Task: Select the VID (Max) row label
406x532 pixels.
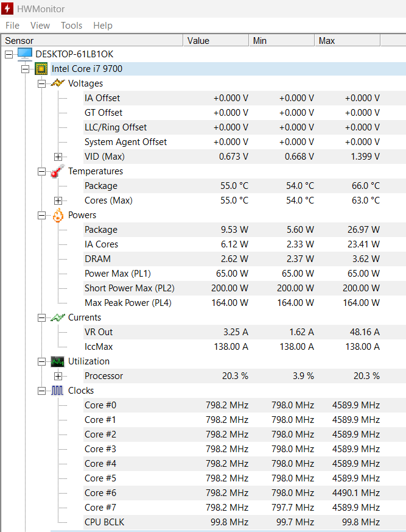Action: point(104,157)
